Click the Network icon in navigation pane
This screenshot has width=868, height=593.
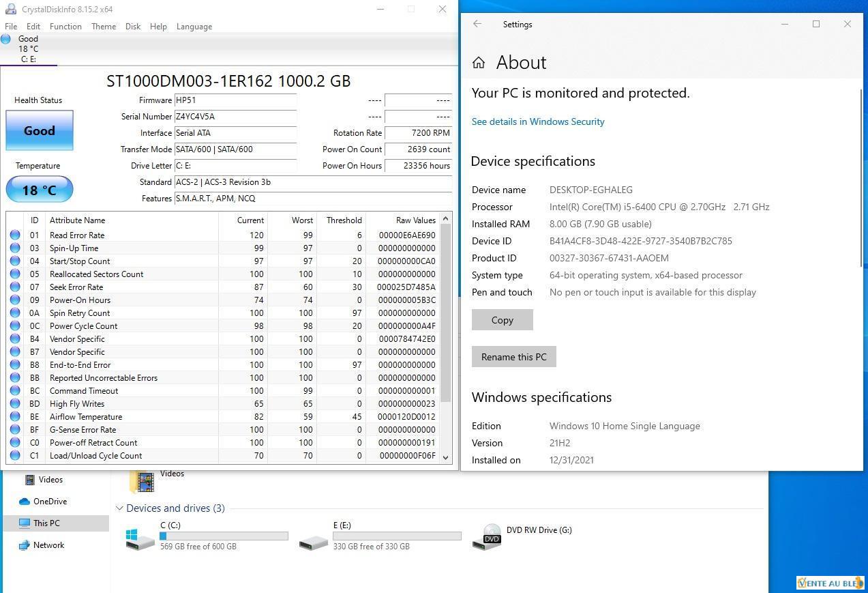click(25, 545)
